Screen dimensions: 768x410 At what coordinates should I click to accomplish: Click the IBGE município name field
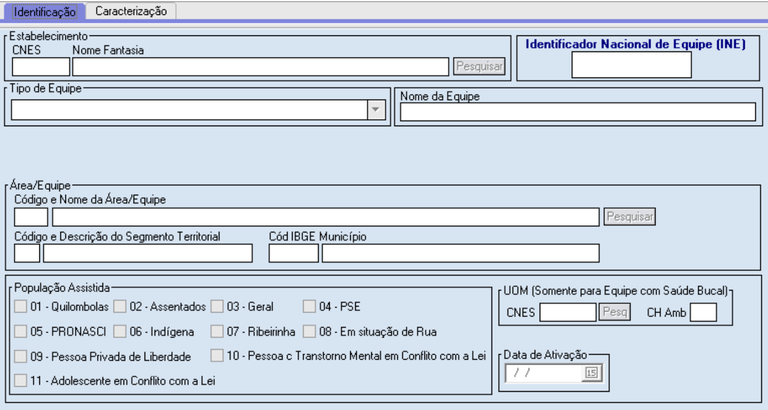tap(460, 254)
